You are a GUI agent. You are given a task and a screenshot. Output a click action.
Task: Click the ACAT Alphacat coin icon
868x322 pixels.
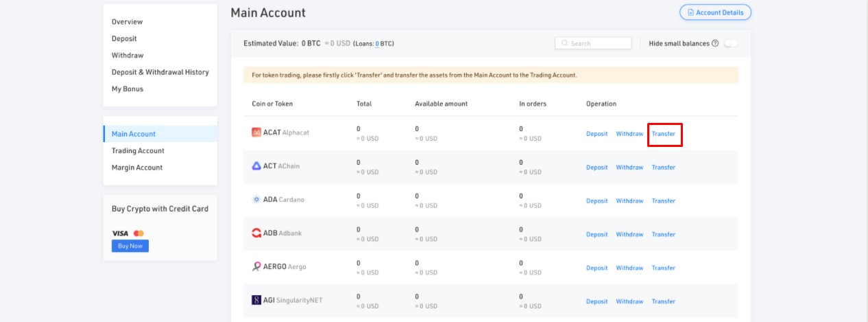[x=256, y=133]
